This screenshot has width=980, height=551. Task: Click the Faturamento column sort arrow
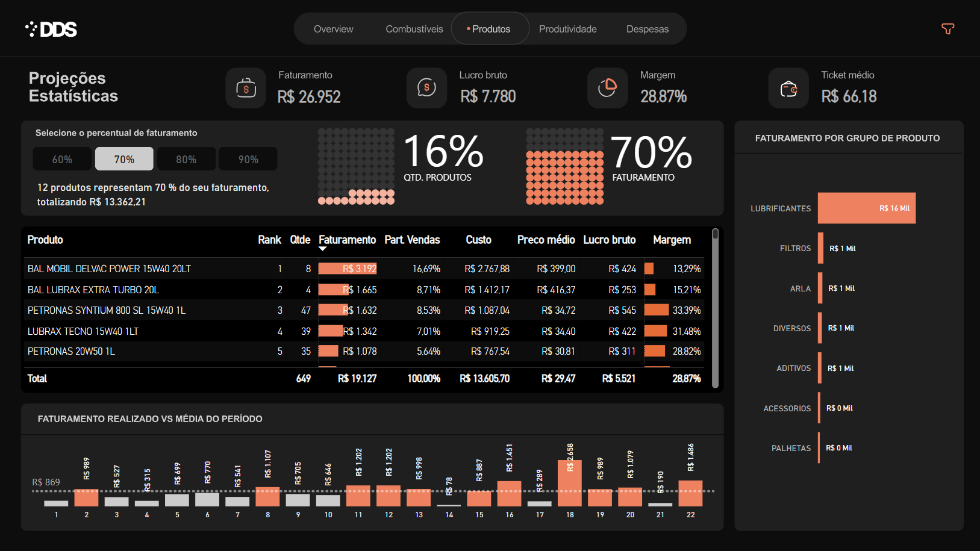pos(323,249)
